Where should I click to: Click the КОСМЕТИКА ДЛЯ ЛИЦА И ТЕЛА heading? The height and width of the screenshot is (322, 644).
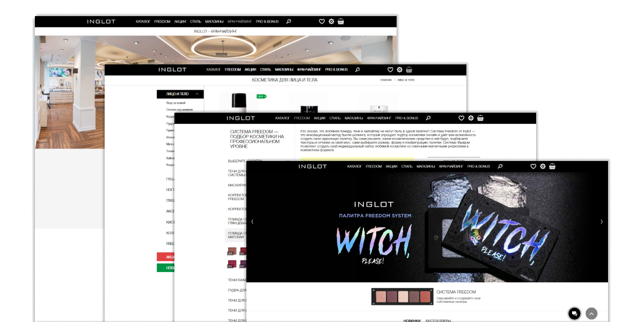tap(284, 80)
